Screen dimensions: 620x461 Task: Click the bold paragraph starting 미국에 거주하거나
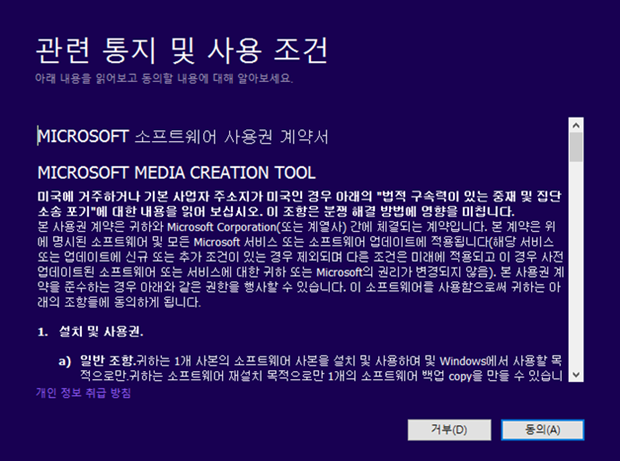click(x=300, y=204)
